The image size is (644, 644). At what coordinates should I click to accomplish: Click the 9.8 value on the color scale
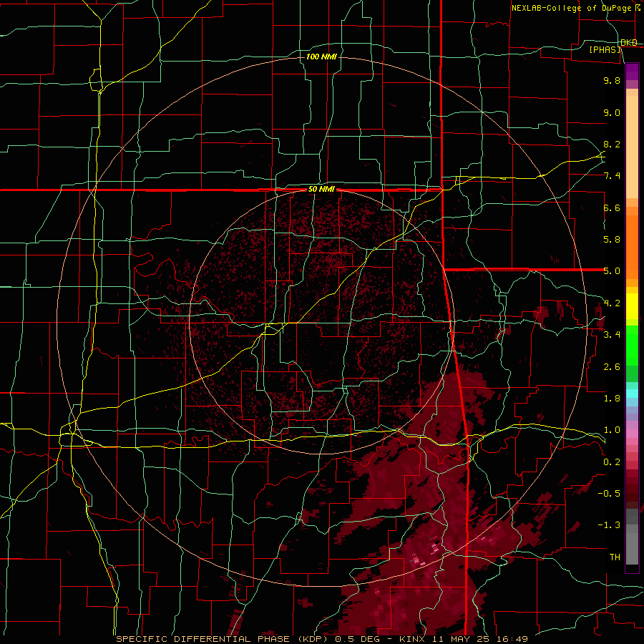click(612, 80)
